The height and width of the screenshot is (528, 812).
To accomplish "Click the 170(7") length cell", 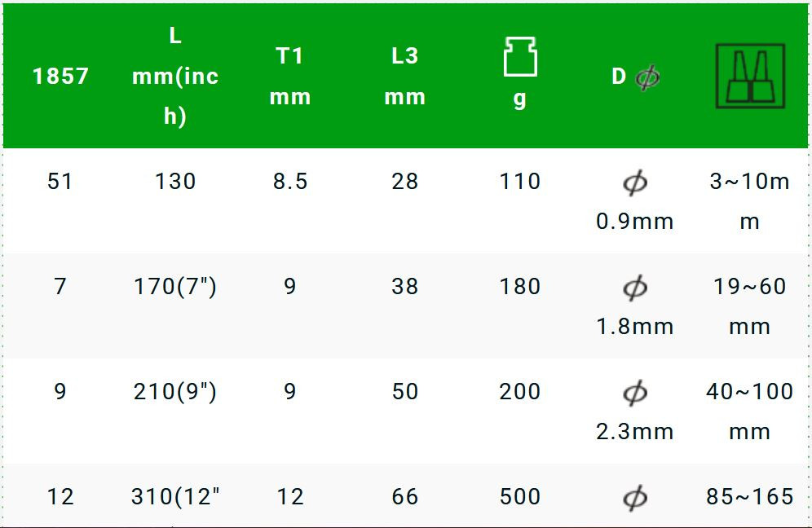I will coord(175,287).
